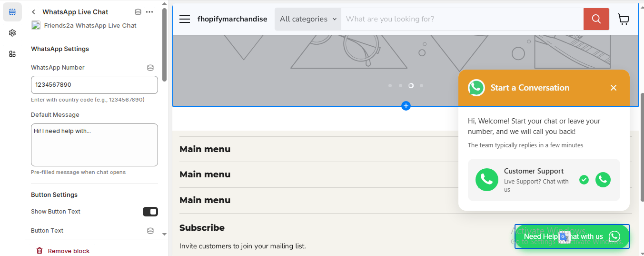Screen dimensions: 644x256
Task: Close the Start a Conversation popup
Action: coord(613,88)
